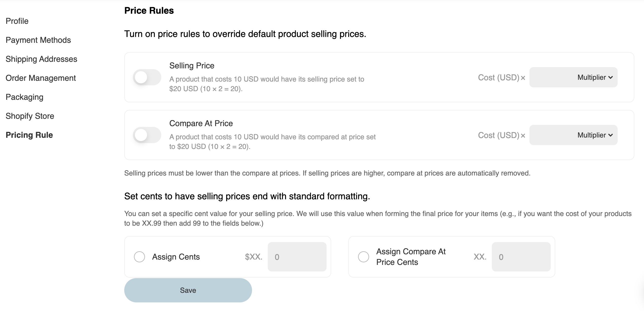The height and width of the screenshot is (311, 644).
Task: Select Assign Compare At Price Cents radio
Action: pyautogui.click(x=364, y=257)
